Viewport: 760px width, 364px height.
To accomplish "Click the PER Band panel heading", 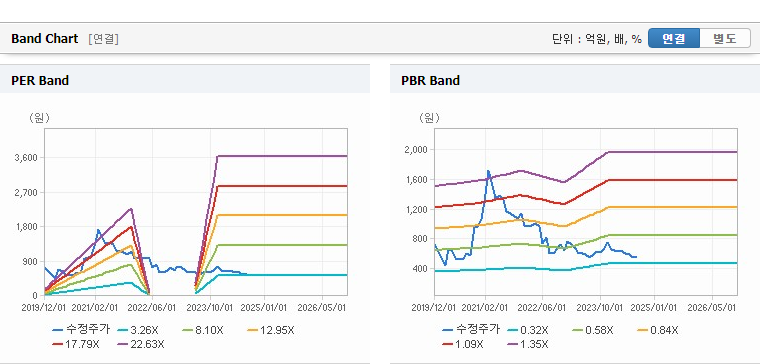I will (40, 80).
